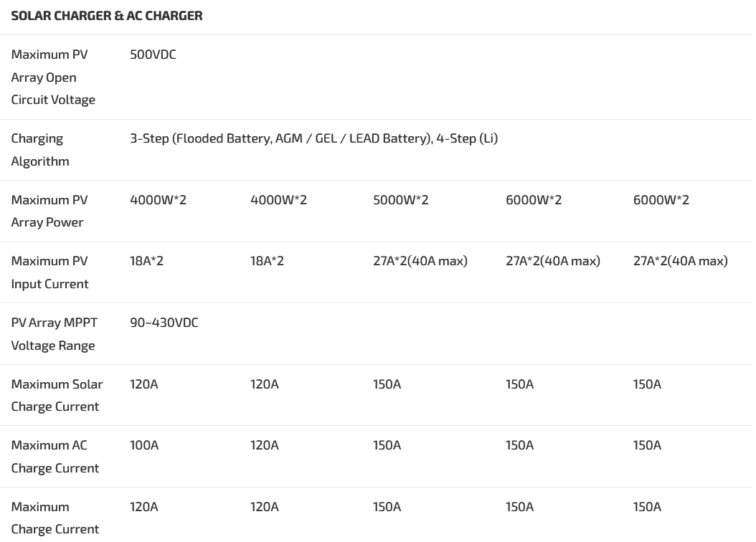Select the Maximum PV Input Current label

(49, 272)
